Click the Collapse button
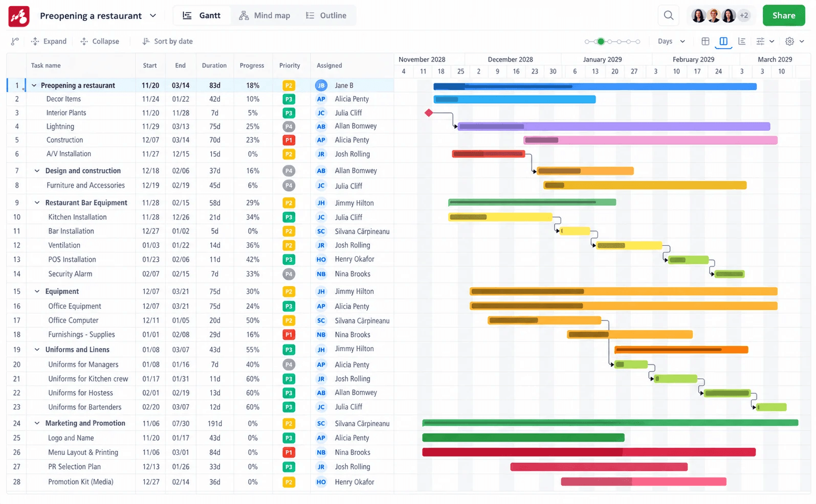This screenshot has height=504, width=816. 100,41
